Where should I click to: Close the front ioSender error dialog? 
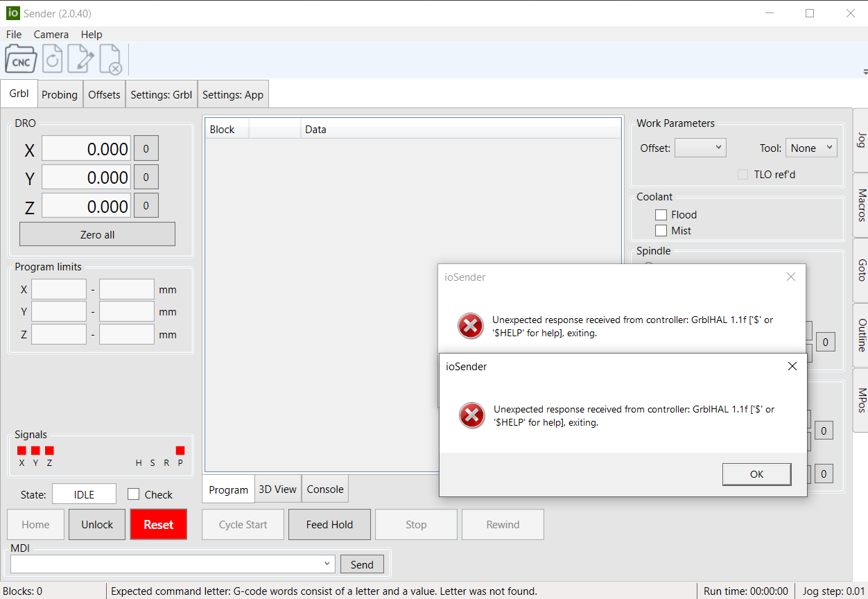(x=792, y=366)
